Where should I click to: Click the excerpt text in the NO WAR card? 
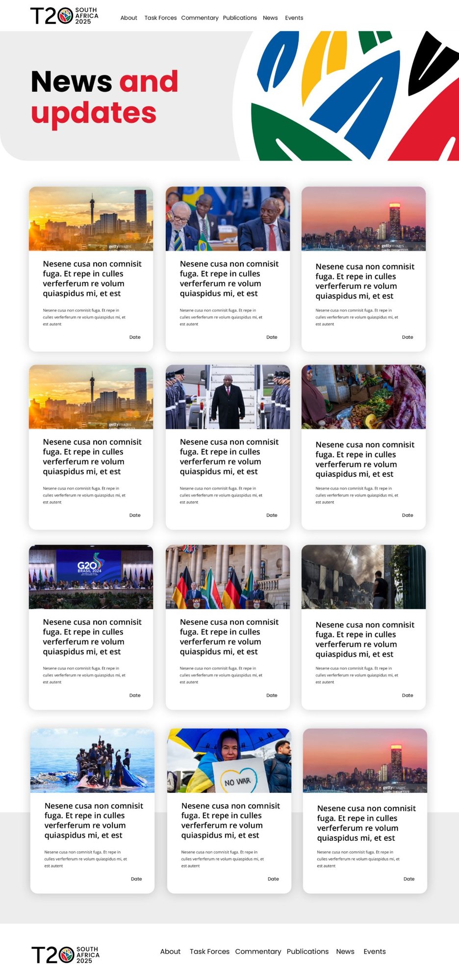coord(222,859)
